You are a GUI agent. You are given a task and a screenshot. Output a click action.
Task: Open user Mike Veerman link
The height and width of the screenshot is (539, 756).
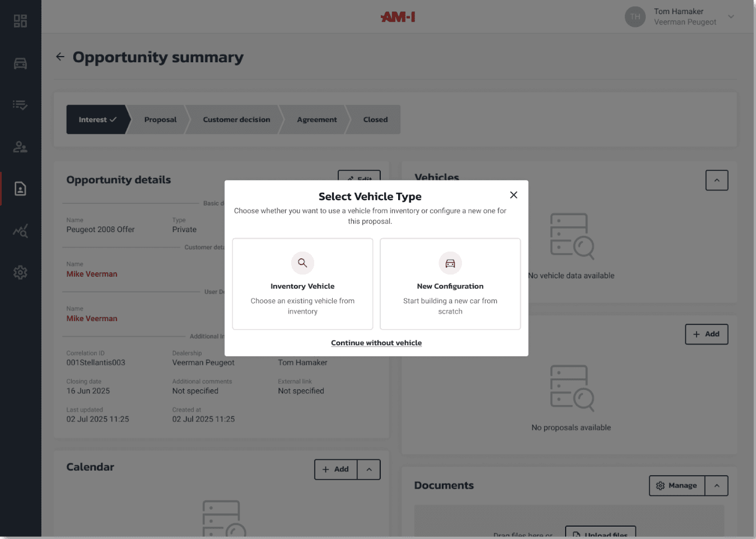tap(92, 318)
